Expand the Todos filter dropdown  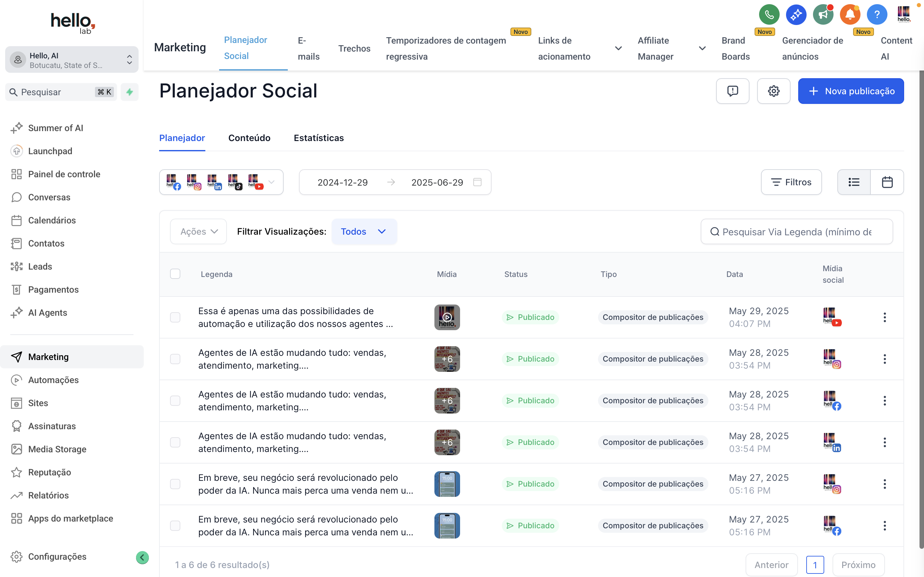coord(364,231)
